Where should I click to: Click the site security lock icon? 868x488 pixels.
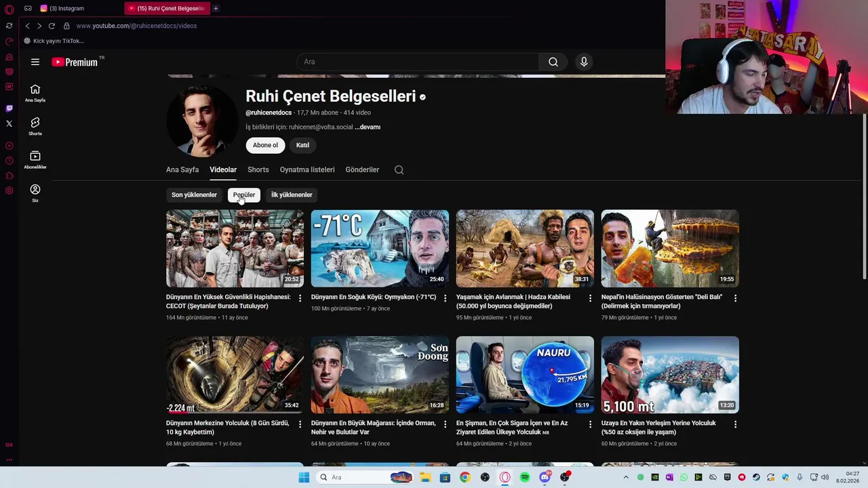[66, 26]
